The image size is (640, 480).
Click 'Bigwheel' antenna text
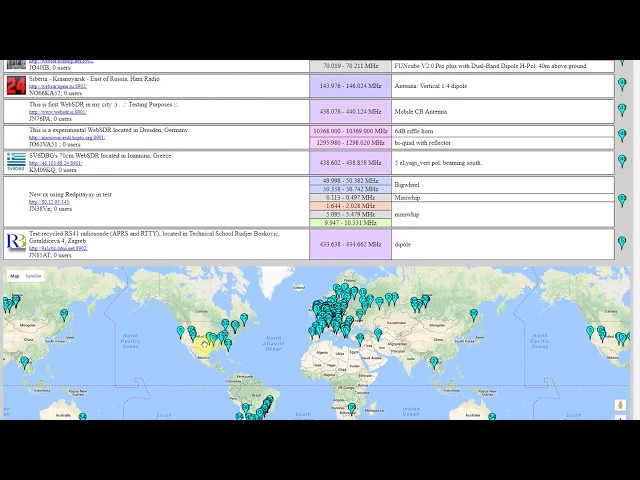click(407, 185)
